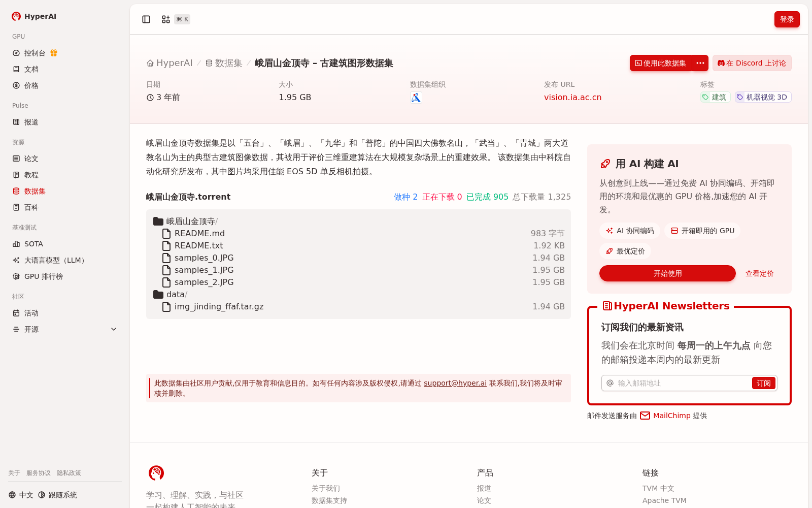The height and width of the screenshot is (508, 812).
Task: Open GPU 排行榜
Action: 44,276
